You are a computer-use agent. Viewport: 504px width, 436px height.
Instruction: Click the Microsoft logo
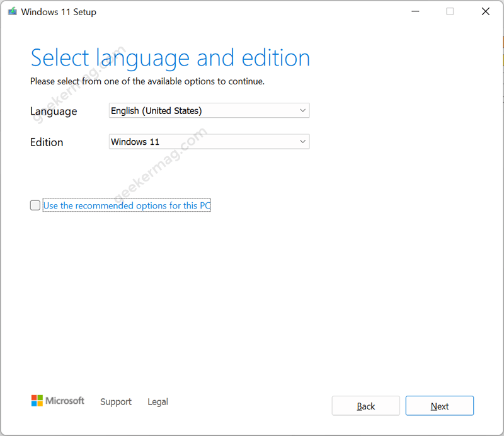(x=58, y=401)
